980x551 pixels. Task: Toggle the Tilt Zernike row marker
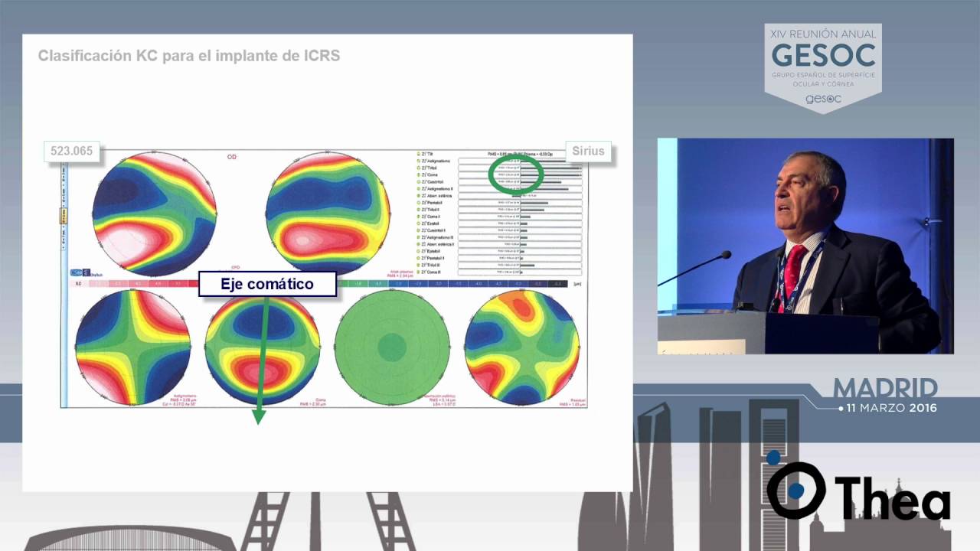click(419, 154)
